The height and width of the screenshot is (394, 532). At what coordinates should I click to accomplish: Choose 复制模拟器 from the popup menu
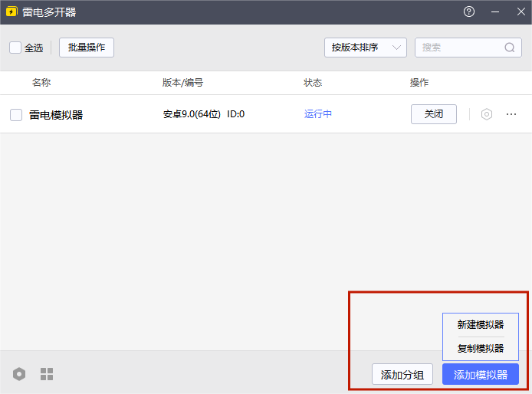click(x=481, y=348)
